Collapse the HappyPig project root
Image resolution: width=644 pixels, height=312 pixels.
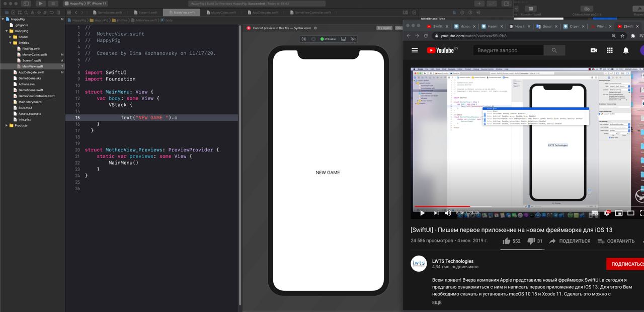3,19
